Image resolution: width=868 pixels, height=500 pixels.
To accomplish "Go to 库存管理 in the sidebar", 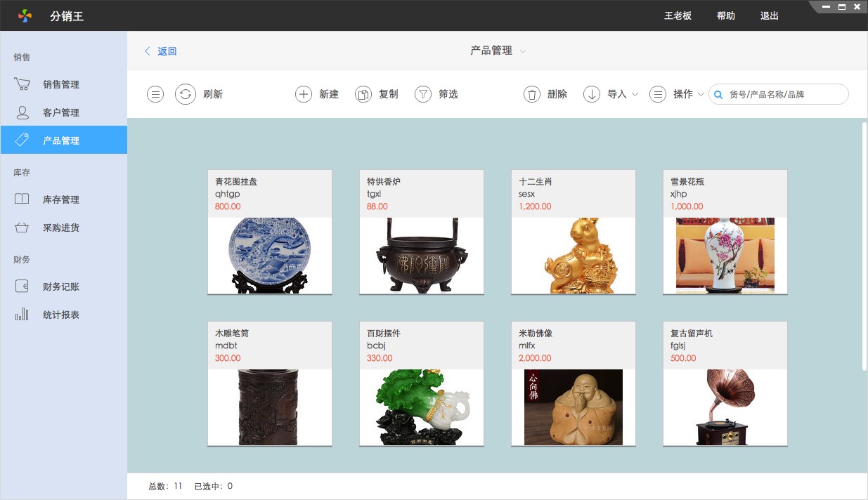I will (60, 199).
